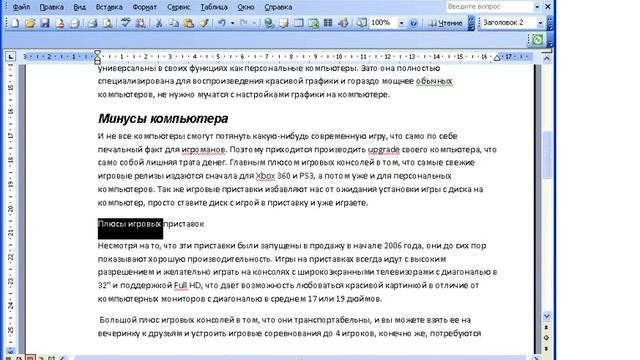640x360 pixels.
Task: Open the Вид menu
Action: tap(80, 7)
